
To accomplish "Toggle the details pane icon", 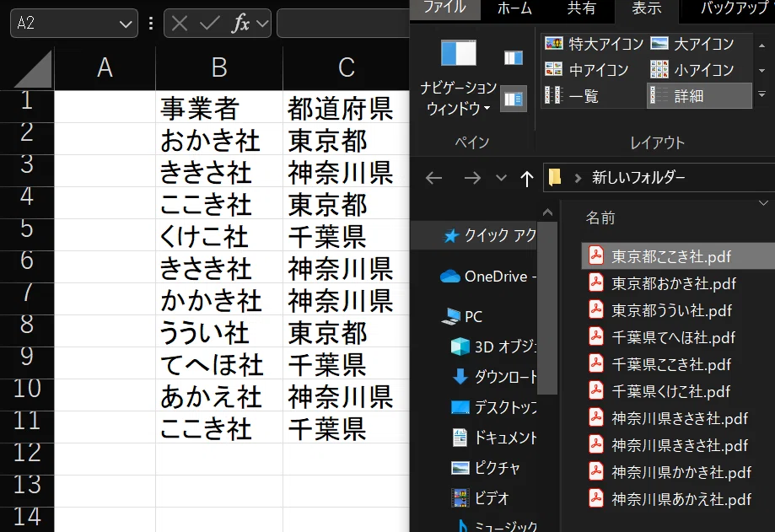I will [x=513, y=99].
